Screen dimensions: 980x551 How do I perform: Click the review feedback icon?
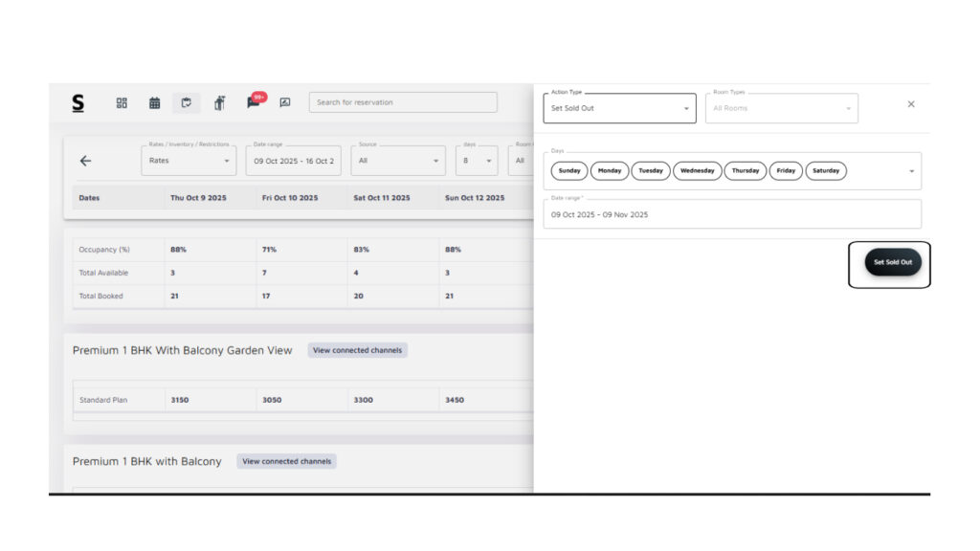pos(285,102)
